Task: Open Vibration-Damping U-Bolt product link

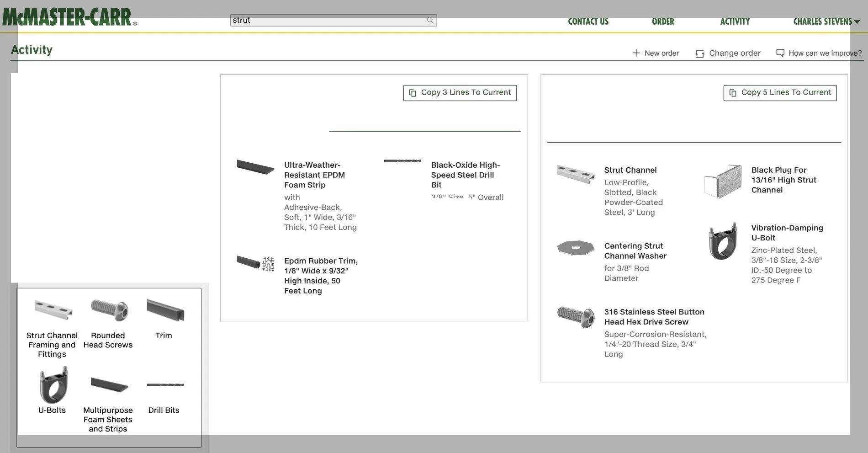Action: tap(787, 233)
